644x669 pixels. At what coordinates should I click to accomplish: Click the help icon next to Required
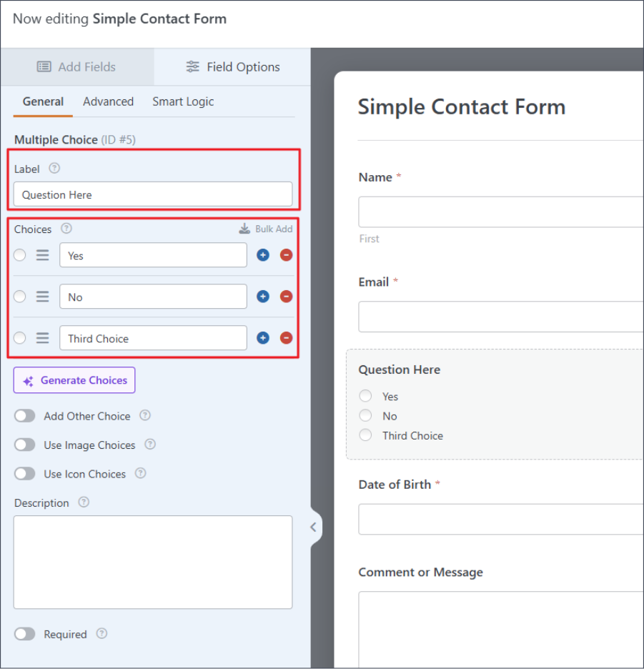(101, 634)
